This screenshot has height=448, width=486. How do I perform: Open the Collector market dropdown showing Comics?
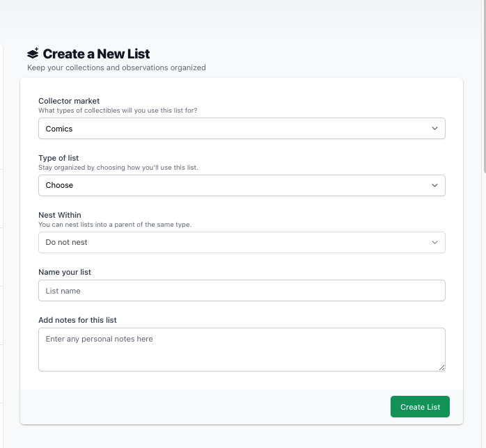242,129
